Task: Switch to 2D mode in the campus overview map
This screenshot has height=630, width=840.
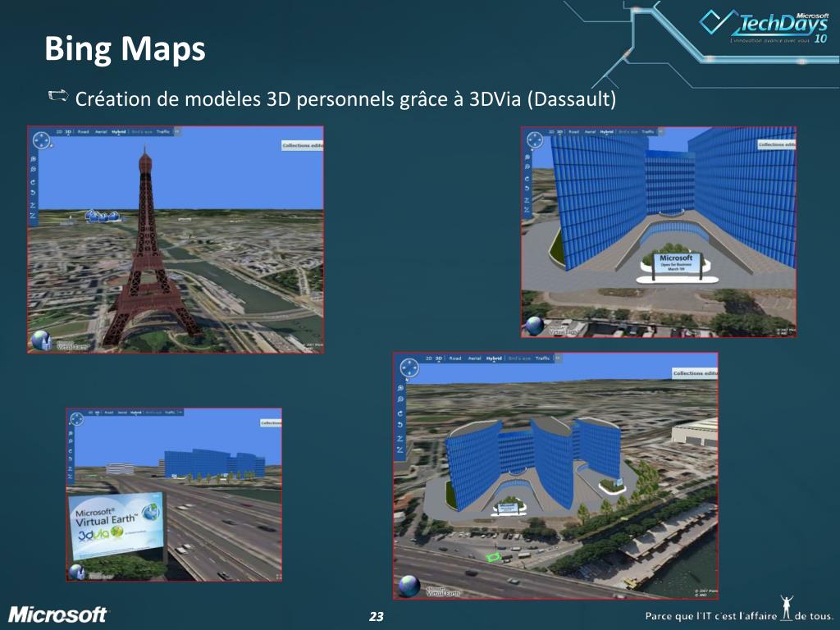Action: (428, 358)
